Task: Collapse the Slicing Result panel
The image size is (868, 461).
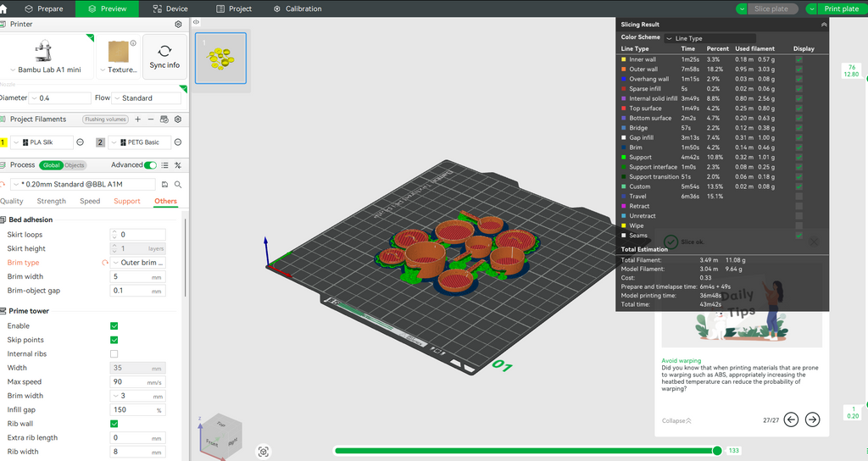Action: tap(823, 25)
